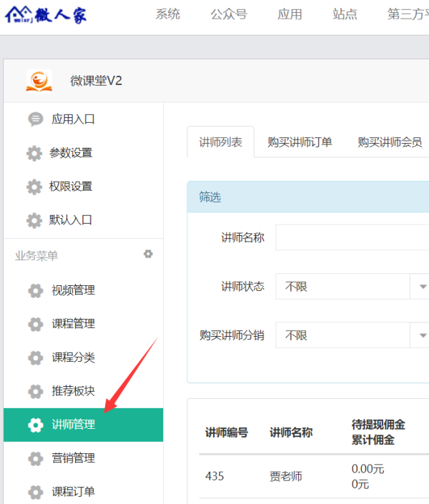Click the gear icon beside 课程管理
This screenshot has width=429, height=504.
pos(35,324)
